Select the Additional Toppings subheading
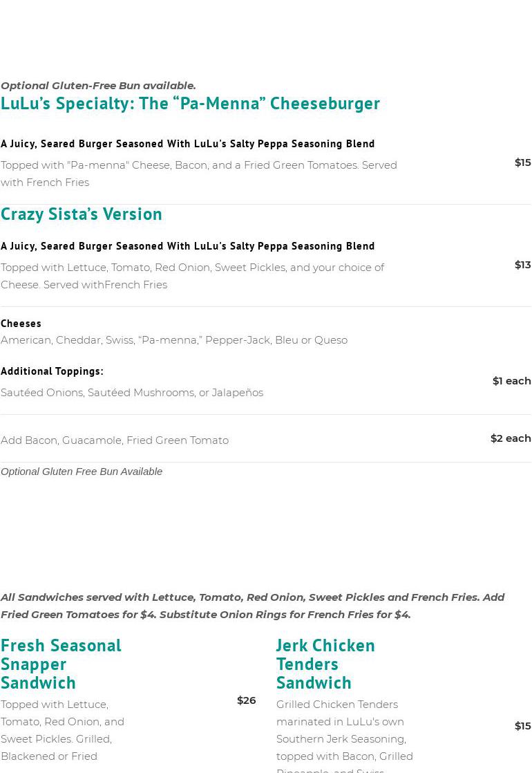The width and height of the screenshot is (532, 773). click(x=52, y=371)
